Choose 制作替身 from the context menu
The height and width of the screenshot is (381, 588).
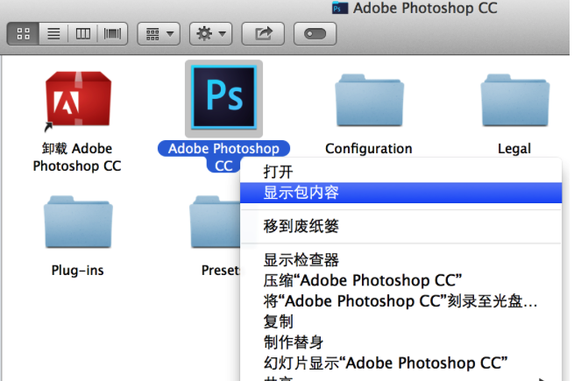click(400, 342)
